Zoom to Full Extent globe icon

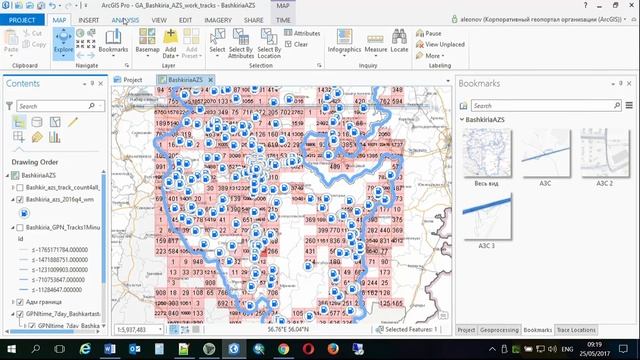80,33
